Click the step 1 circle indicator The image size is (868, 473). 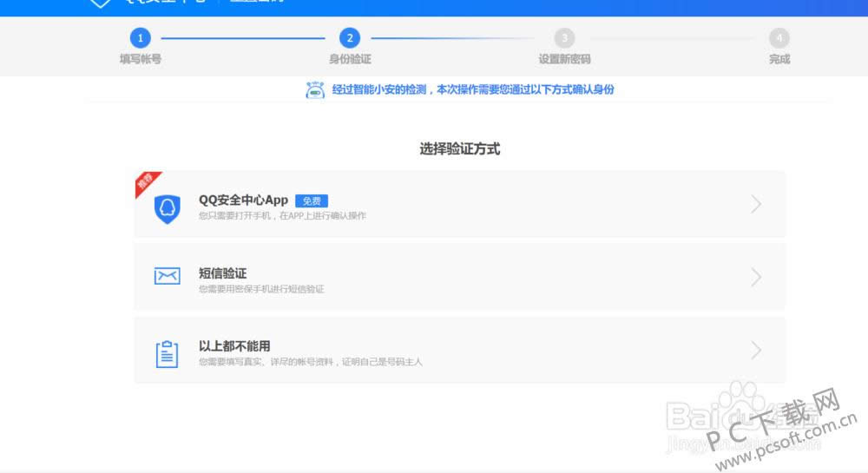140,38
